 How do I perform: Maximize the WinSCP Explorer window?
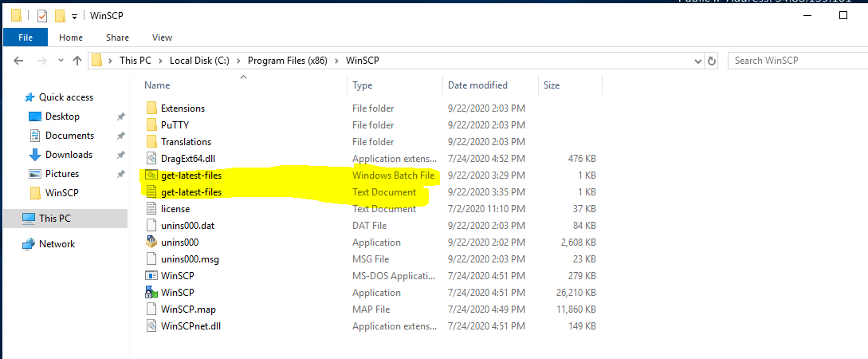click(x=843, y=15)
